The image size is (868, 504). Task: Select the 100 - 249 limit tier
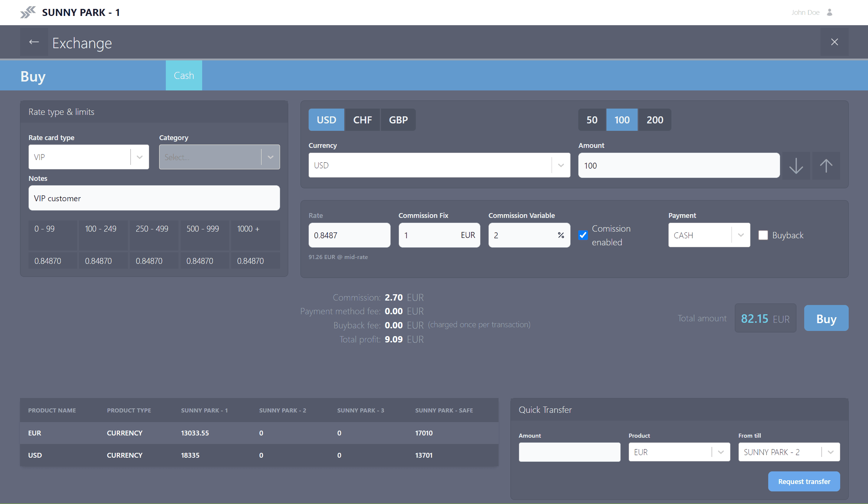(103, 235)
